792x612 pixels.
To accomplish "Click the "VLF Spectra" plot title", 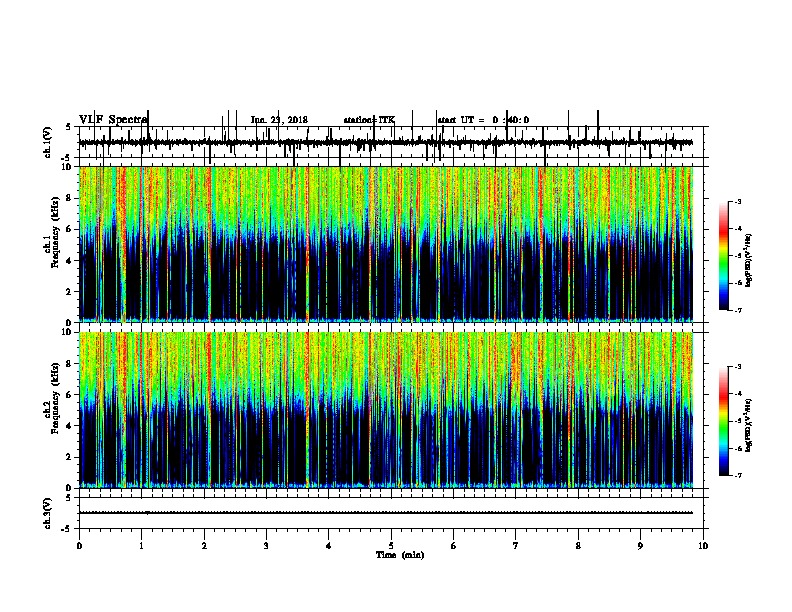I will (x=113, y=120).
